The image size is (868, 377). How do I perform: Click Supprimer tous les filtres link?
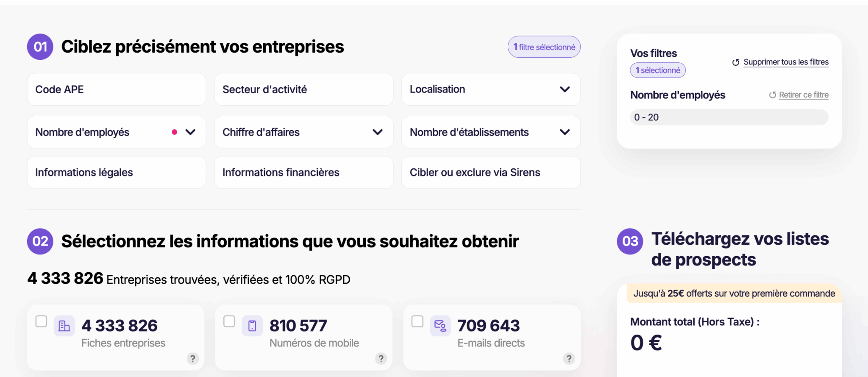tap(786, 62)
